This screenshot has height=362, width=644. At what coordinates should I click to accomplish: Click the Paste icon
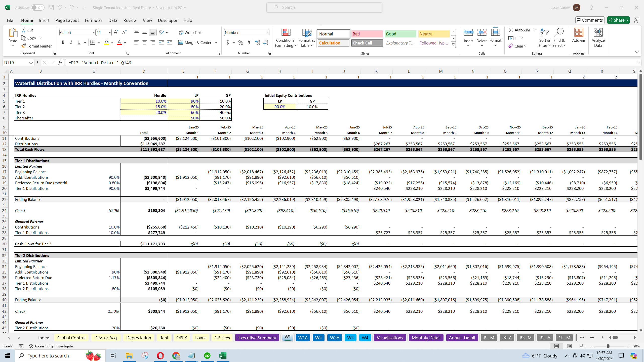[x=13, y=33]
